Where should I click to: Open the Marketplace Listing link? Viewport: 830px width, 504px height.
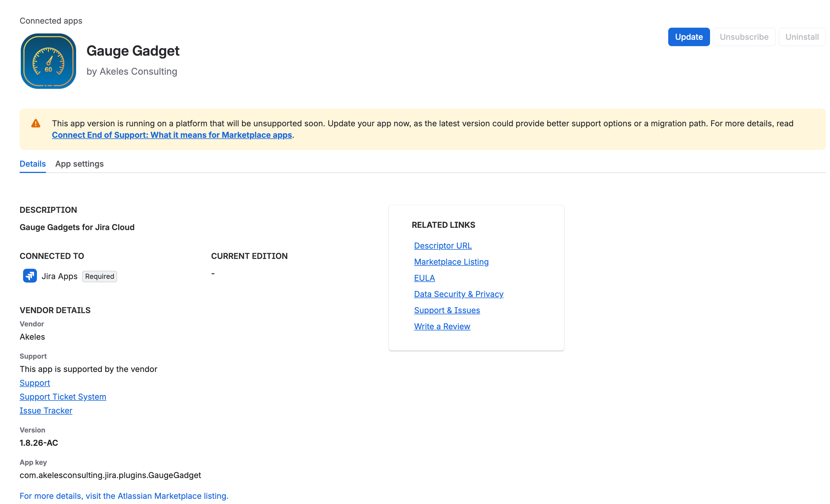pyautogui.click(x=451, y=262)
